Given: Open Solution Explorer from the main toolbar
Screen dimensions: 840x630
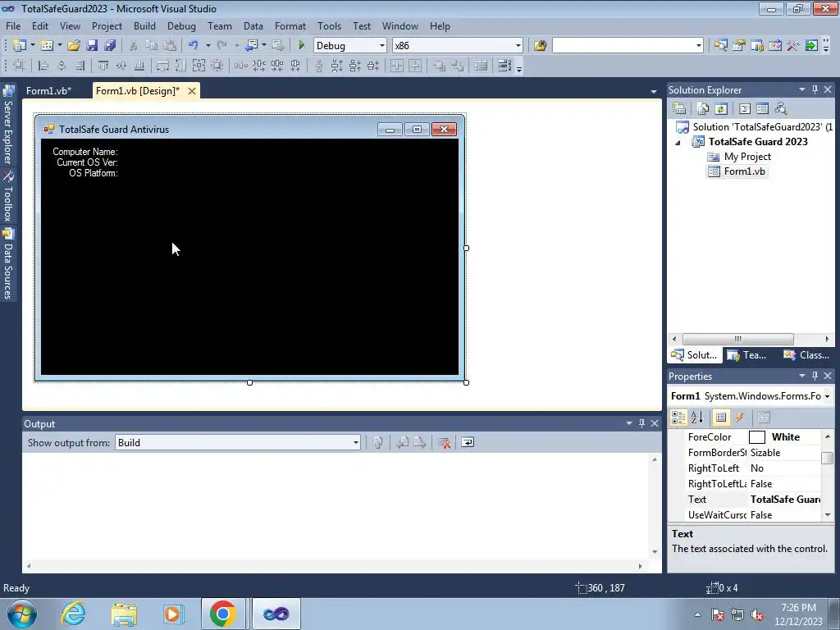Looking at the screenshot, I should [x=720, y=46].
